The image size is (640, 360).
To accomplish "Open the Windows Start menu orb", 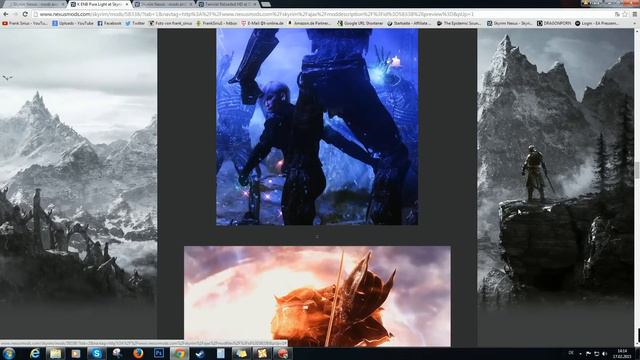I will point(9,353).
